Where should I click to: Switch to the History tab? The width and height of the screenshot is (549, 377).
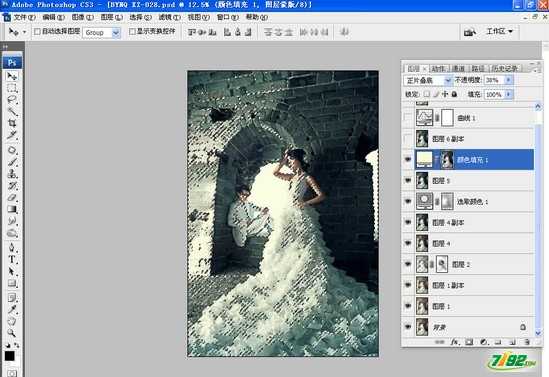(x=504, y=68)
